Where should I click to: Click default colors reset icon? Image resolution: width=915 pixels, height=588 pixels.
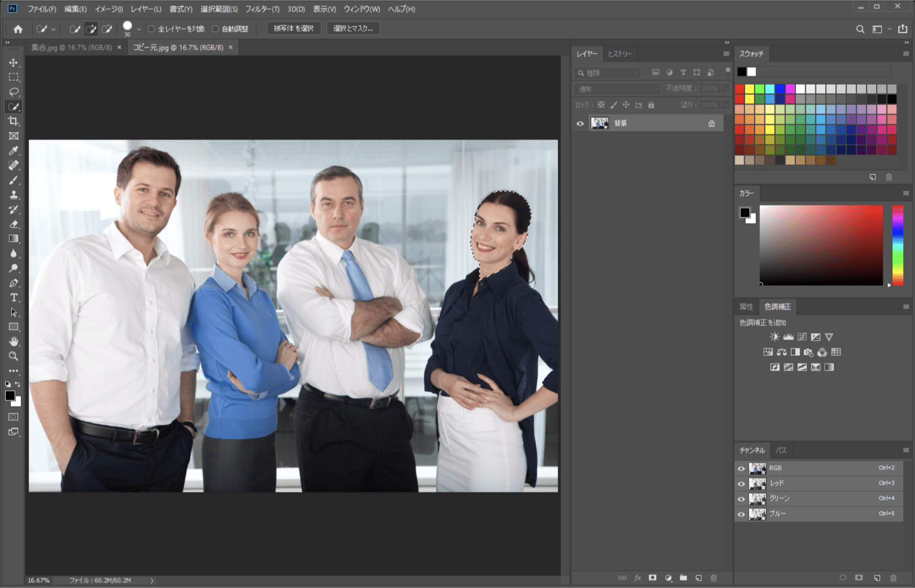[8, 384]
